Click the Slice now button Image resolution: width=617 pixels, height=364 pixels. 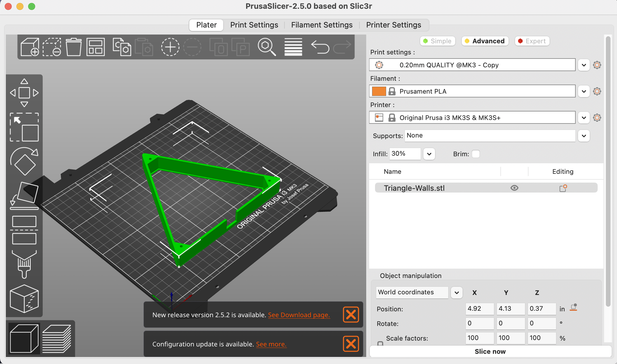point(490,351)
